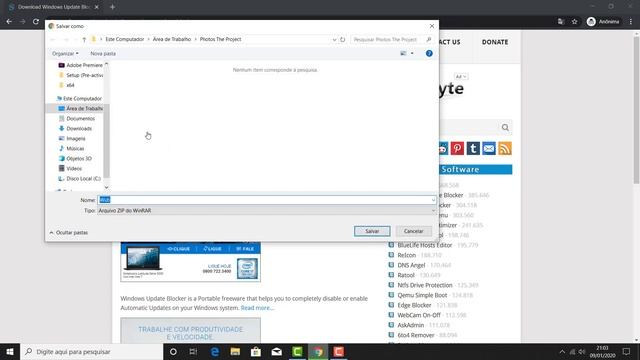The width and height of the screenshot is (640, 360).
Task: Open Microsoft Edge from the taskbar
Action: pyautogui.click(x=215, y=351)
